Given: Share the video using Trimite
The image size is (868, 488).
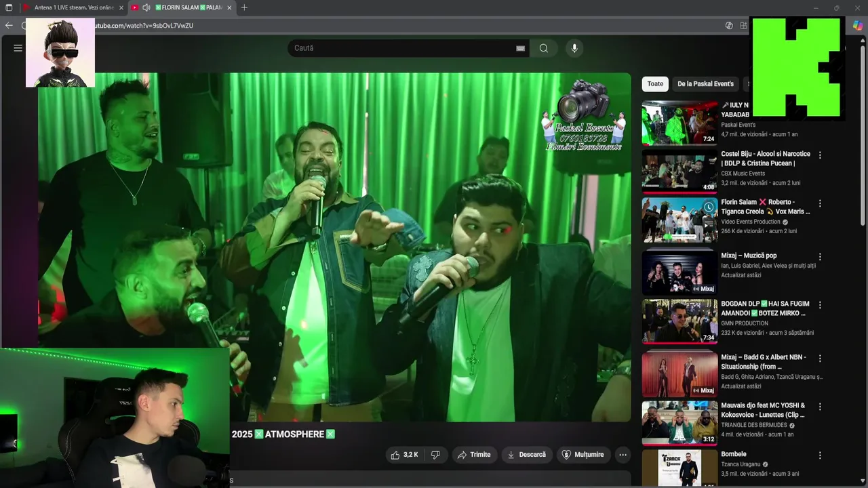Looking at the screenshot, I should coord(473,455).
